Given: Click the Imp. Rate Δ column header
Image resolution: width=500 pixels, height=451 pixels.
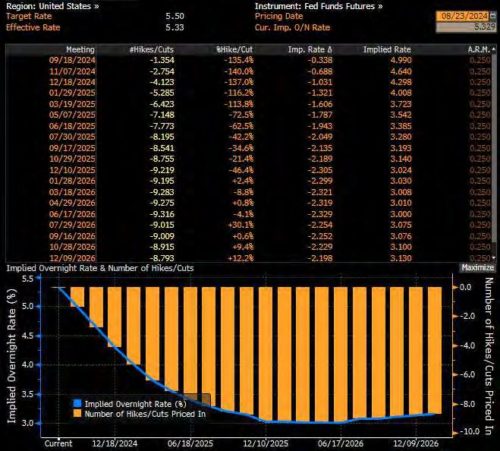Looking at the screenshot, I should click(310, 50).
